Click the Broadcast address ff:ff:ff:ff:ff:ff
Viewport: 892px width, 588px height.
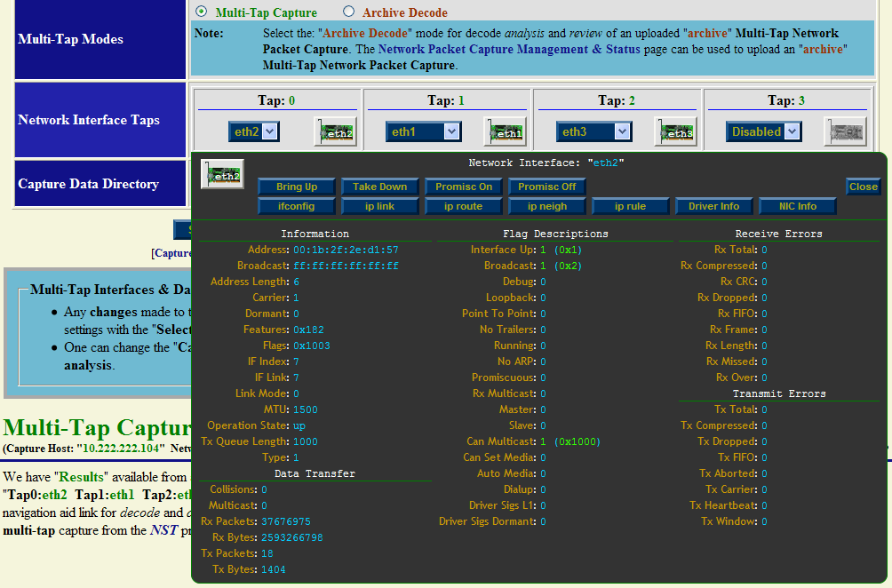(x=346, y=266)
